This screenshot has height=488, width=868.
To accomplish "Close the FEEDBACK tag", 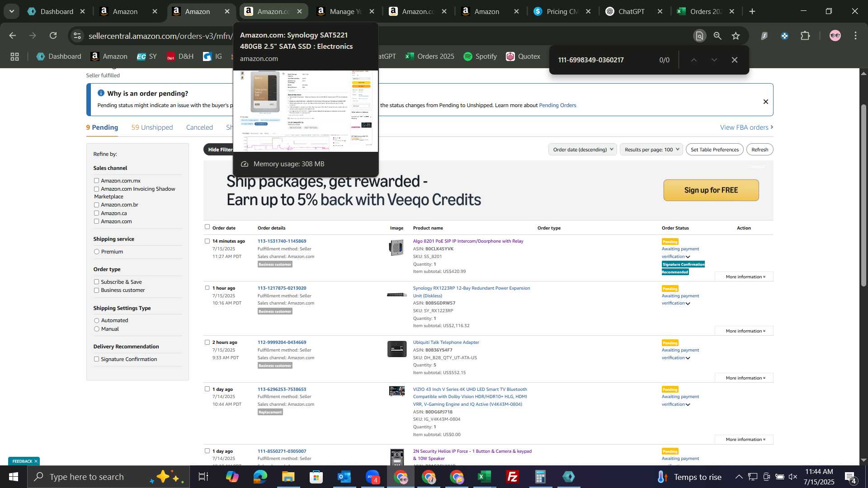I will (36, 461).
